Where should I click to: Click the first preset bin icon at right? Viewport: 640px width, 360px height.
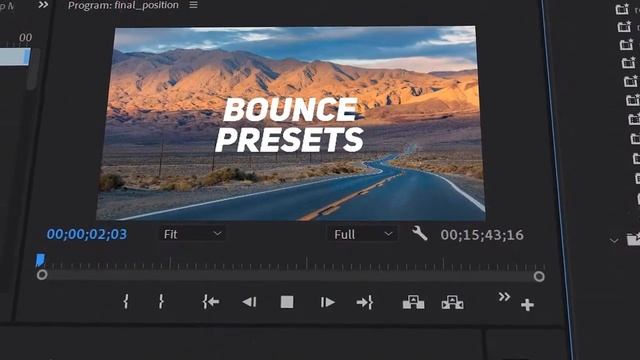(622, 9)
